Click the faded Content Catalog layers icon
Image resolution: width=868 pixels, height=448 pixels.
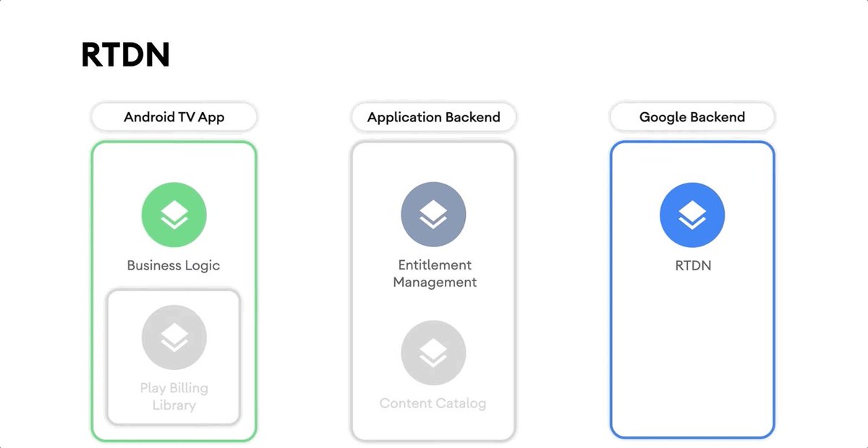point(433,353)
